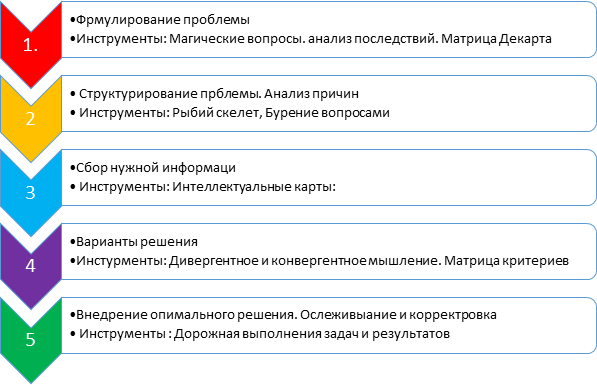Click the red chevron numbered 1

(x=31, y=45)
